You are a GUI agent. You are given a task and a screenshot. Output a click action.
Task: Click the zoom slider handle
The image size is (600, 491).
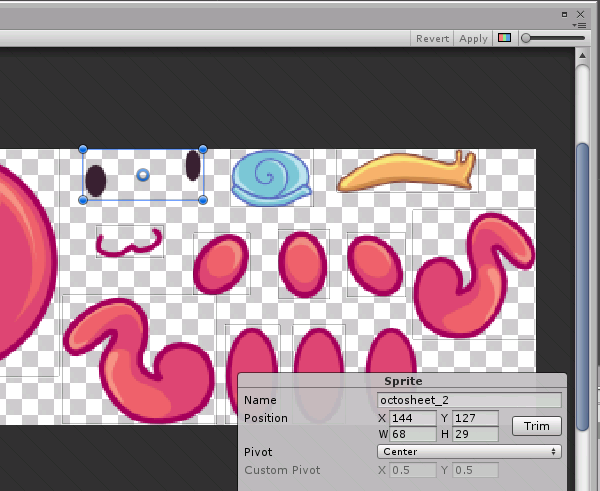tap(527, 38)
